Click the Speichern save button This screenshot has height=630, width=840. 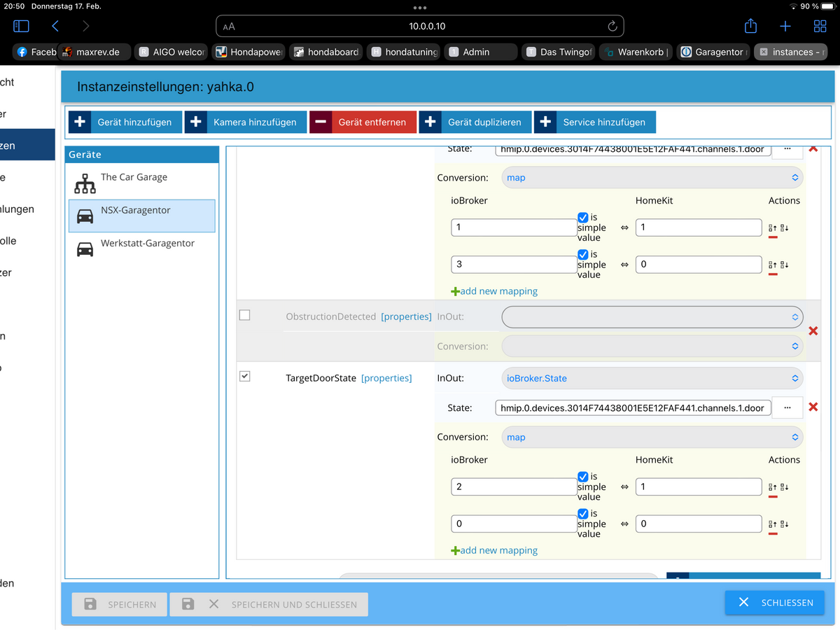(x=120, y=604)
